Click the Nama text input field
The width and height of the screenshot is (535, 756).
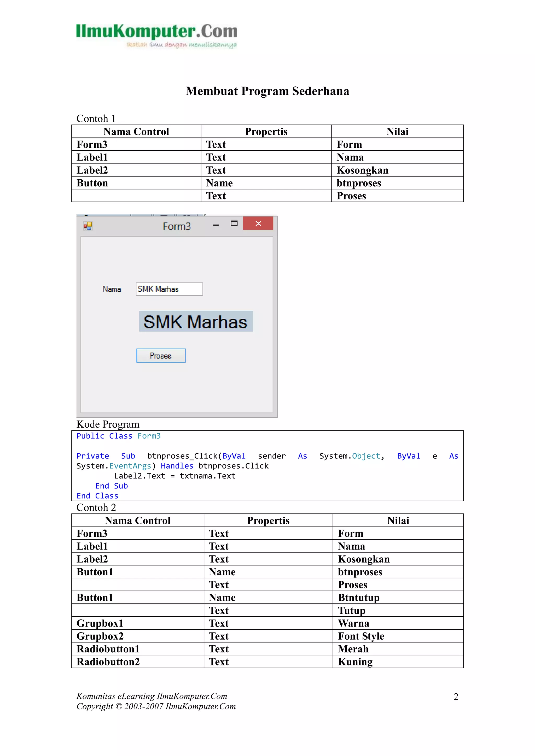point(169,289)
